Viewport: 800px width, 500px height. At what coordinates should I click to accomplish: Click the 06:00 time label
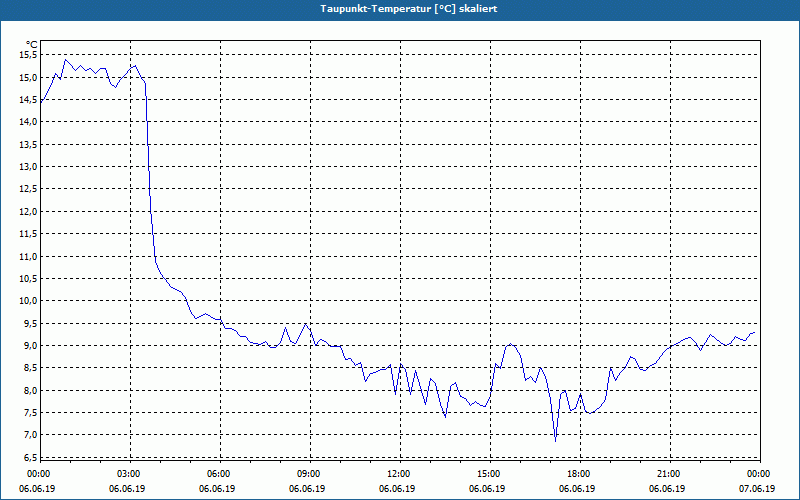click(220, 474)
